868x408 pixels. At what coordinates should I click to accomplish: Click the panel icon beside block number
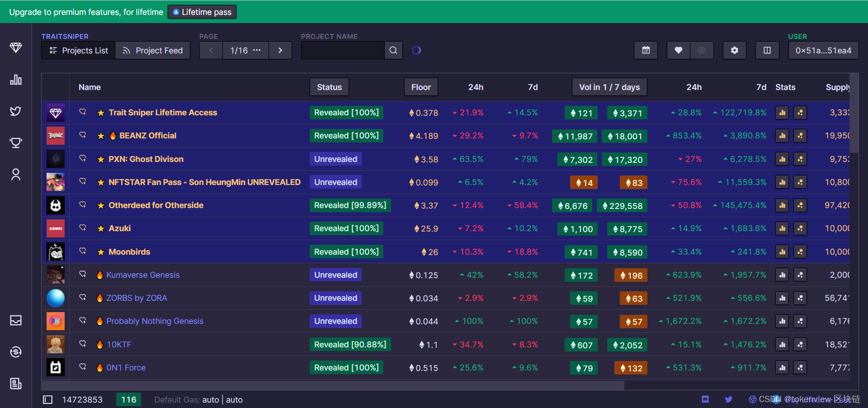coord(48,400)
